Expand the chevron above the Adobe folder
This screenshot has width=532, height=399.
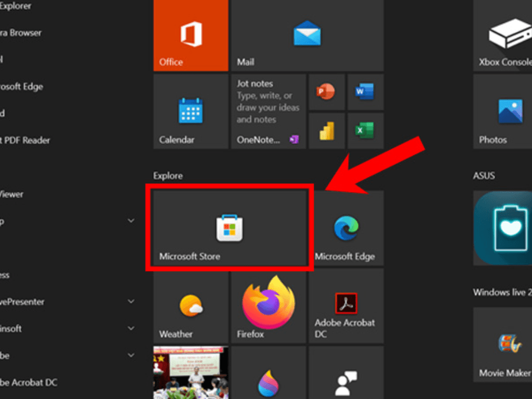click(x=131, y=328)
